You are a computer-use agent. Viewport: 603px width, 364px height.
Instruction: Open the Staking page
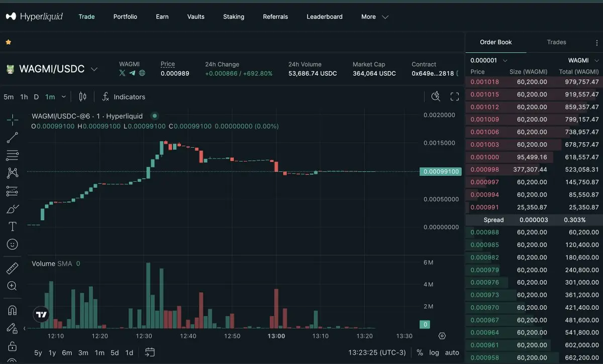tap(234, 17)
